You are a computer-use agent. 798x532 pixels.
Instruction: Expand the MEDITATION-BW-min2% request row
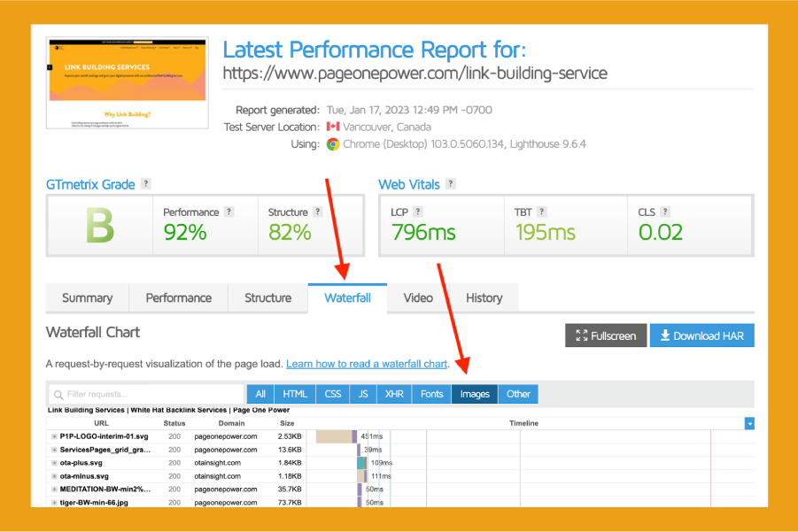pos(54,490)
